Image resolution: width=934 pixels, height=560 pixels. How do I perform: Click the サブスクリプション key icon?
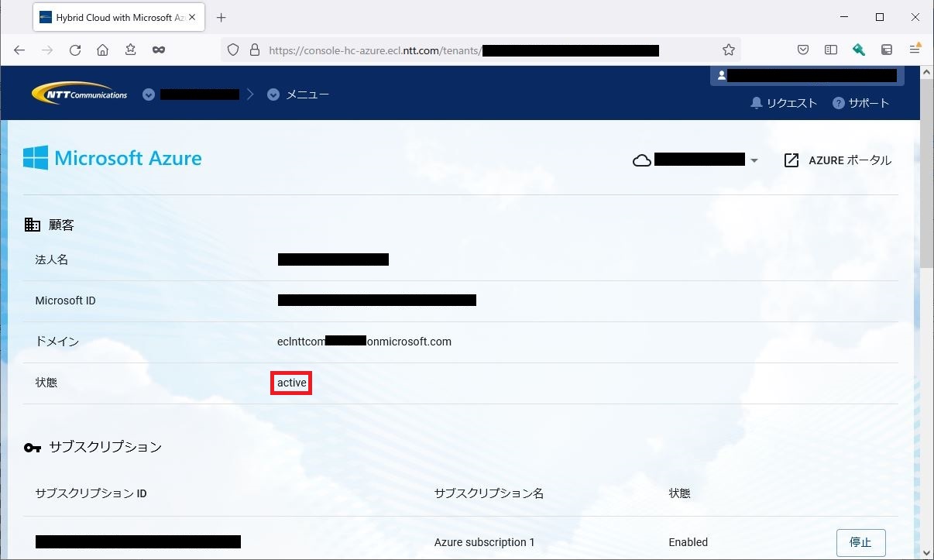(33, 447)
